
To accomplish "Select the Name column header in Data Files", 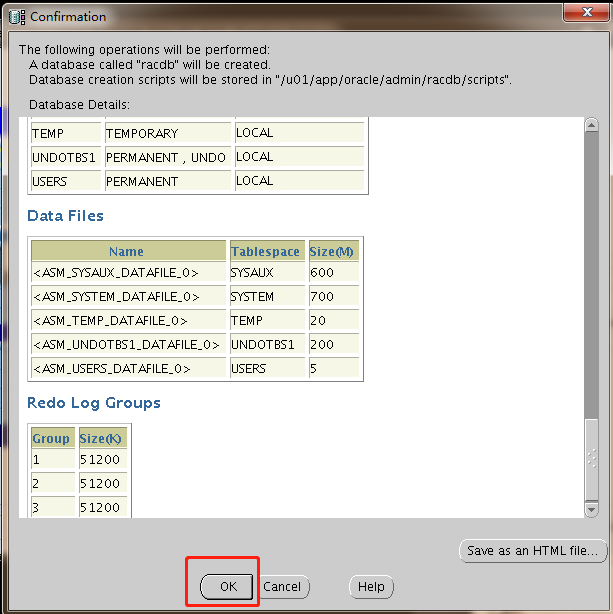I will click(x=128, y=251).
